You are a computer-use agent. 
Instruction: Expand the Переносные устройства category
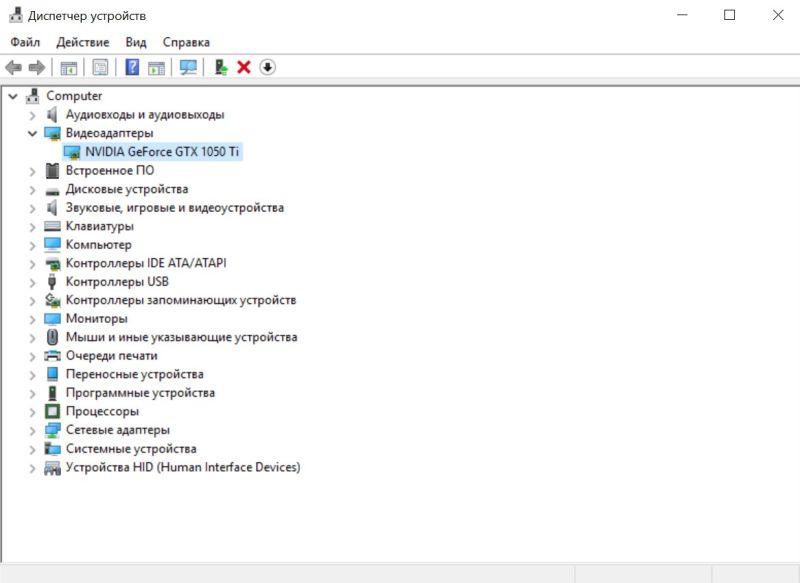(32, 375)
